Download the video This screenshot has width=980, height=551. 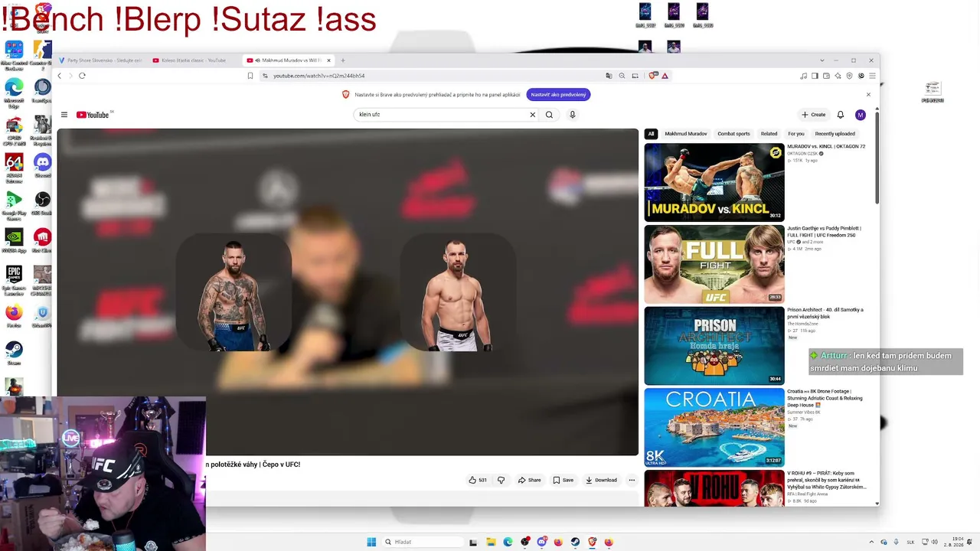(x=602, y=480)
